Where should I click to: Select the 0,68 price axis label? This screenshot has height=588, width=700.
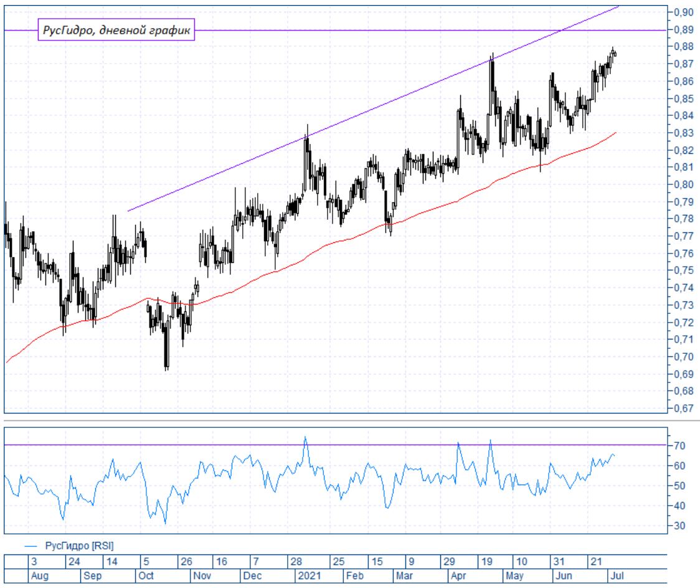pos(683,391)
